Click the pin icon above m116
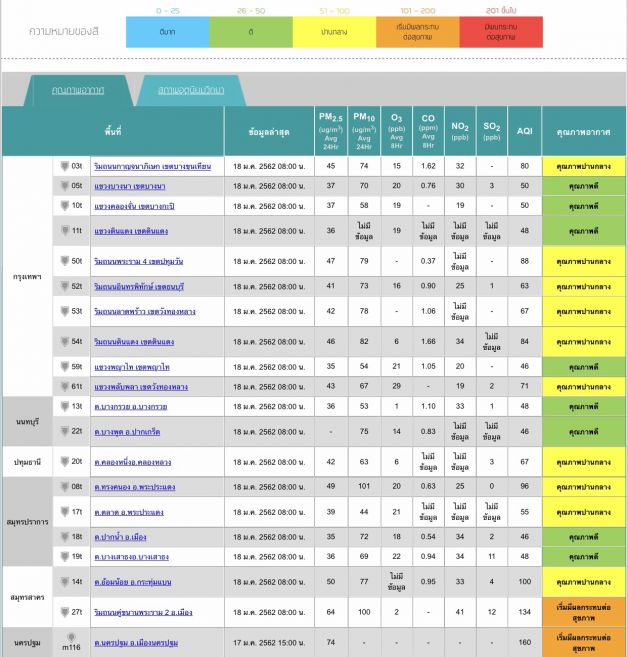The image size is (628, 657). [x=71, y=638]
